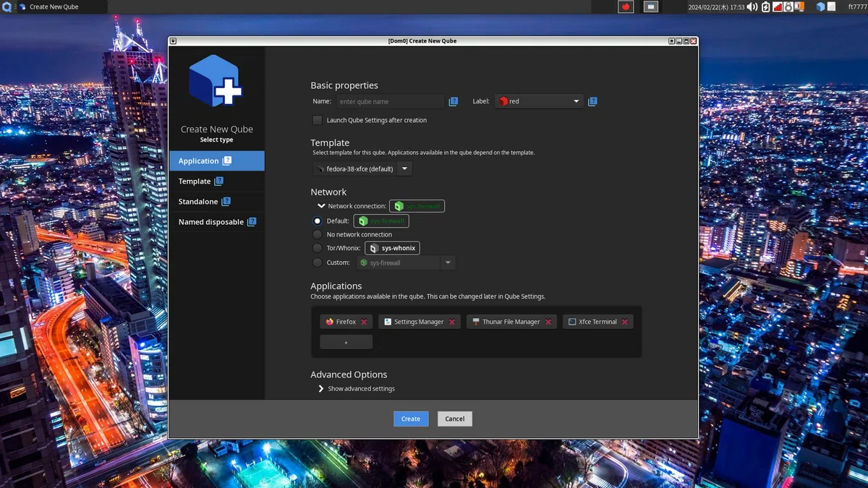Viewport: 868px width, 488px height.
Task: Check battery status icon in system tray
Action: pos(765,7)
